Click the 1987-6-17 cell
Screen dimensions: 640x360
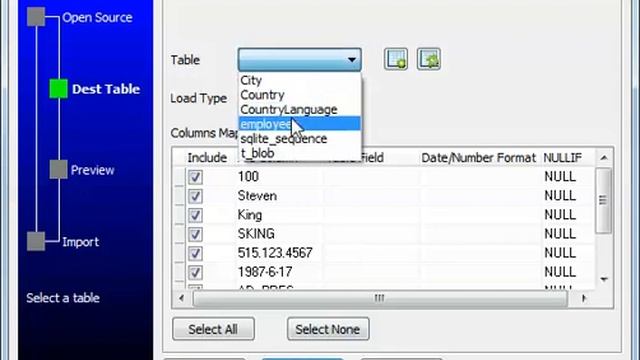(279, 272)
